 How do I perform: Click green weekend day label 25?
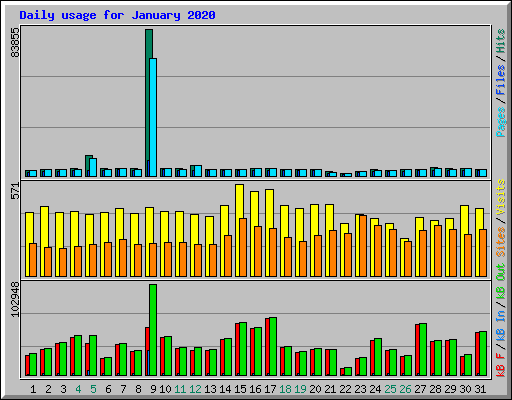[x=390, y=389]
